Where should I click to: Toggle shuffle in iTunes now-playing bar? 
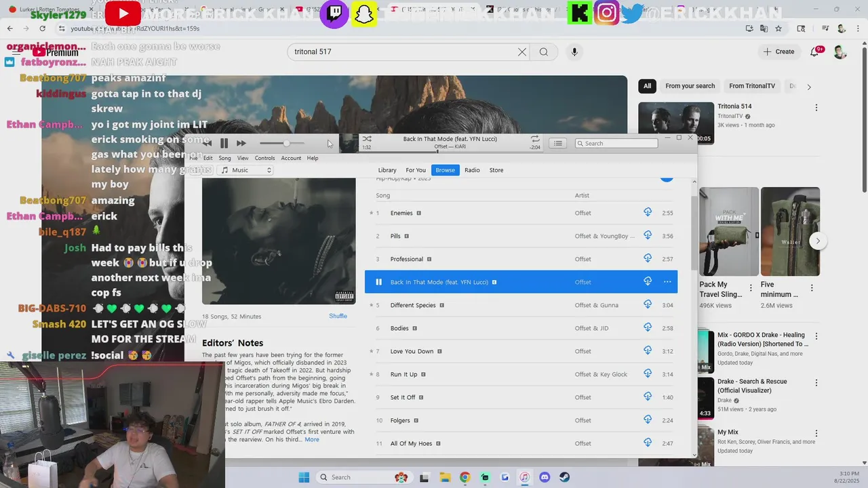point(367,139)
